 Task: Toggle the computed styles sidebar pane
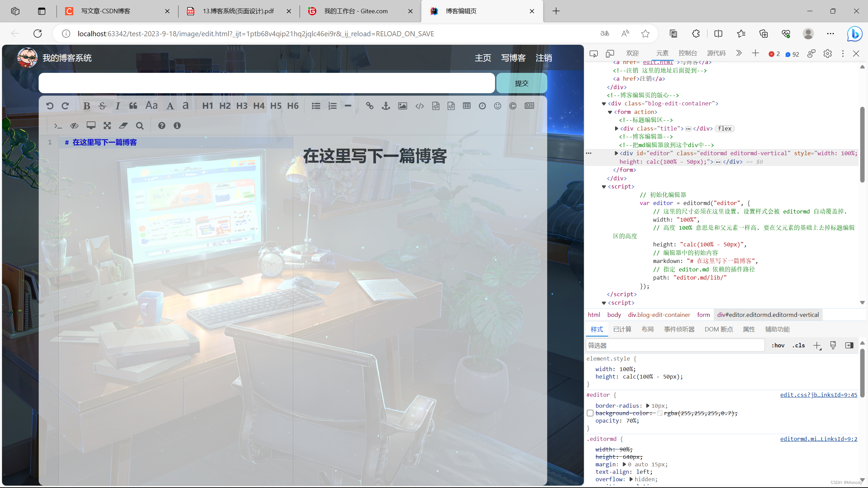click(849, 345)
